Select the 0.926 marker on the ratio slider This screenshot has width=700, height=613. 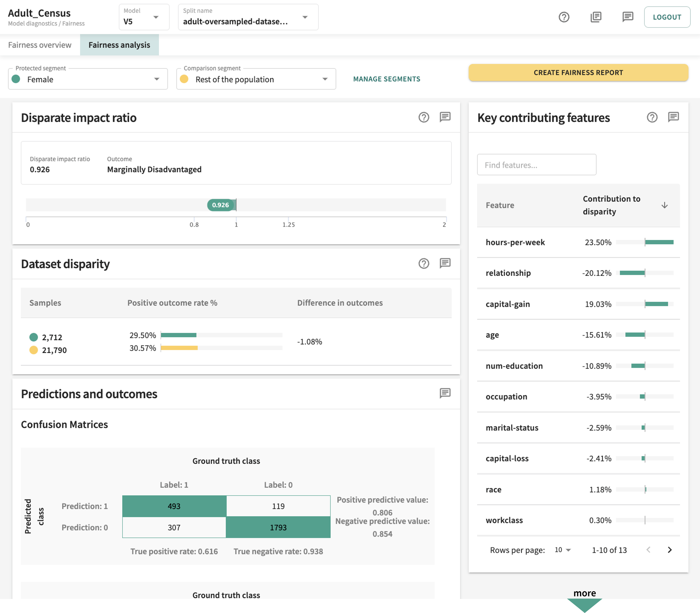221,205
